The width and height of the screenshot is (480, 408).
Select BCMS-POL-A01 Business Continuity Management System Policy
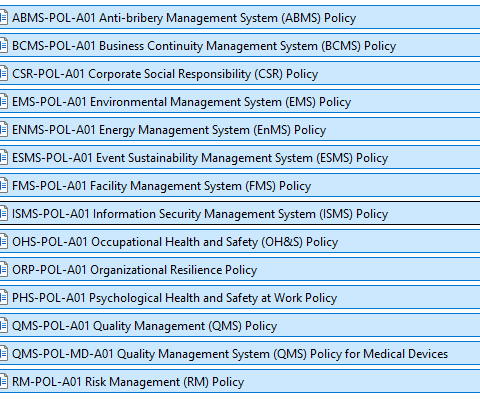[x=240, y=45]
